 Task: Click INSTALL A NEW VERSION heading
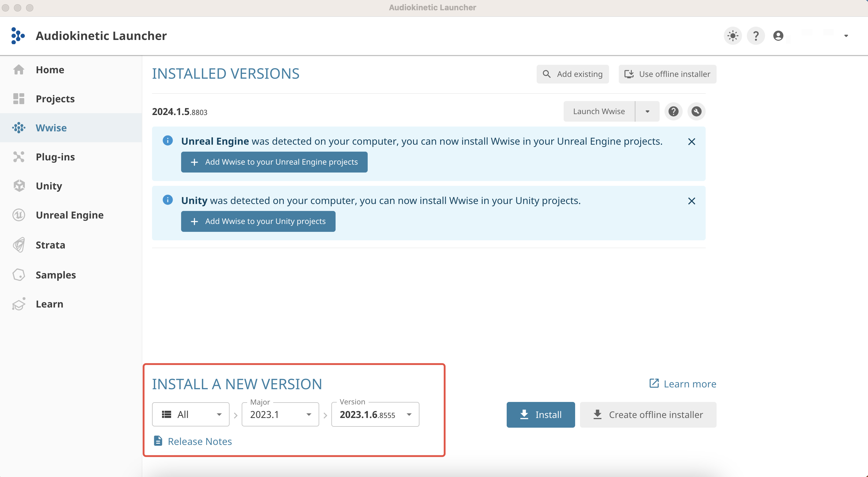(x=237, y=384)
